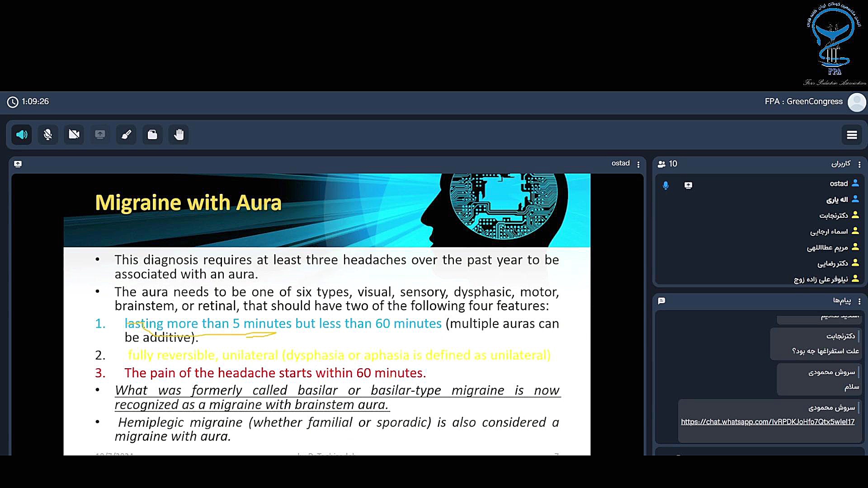Mute the speaker audio button

tap(22, 135)
